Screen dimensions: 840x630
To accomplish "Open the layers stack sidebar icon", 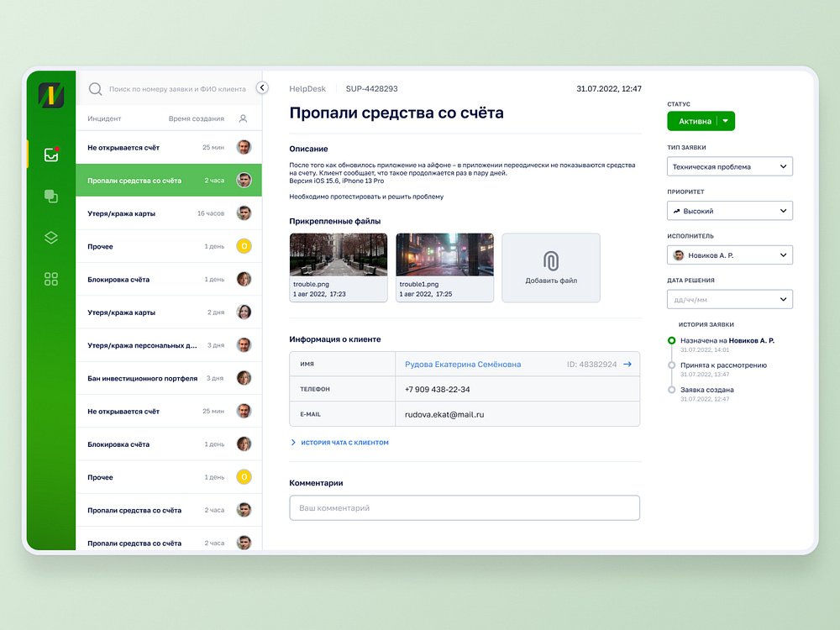I will point(51,238).
